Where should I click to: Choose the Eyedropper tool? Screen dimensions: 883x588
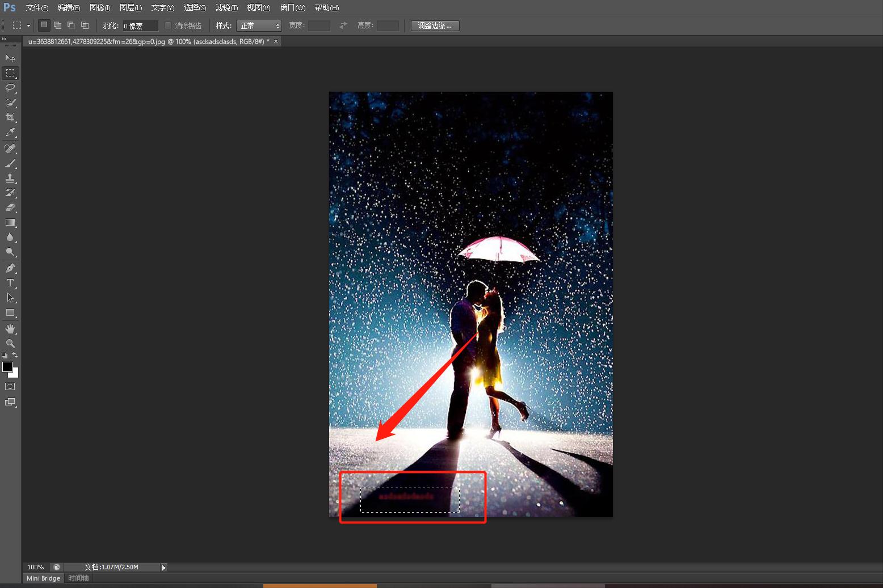(x=10, y=133)
